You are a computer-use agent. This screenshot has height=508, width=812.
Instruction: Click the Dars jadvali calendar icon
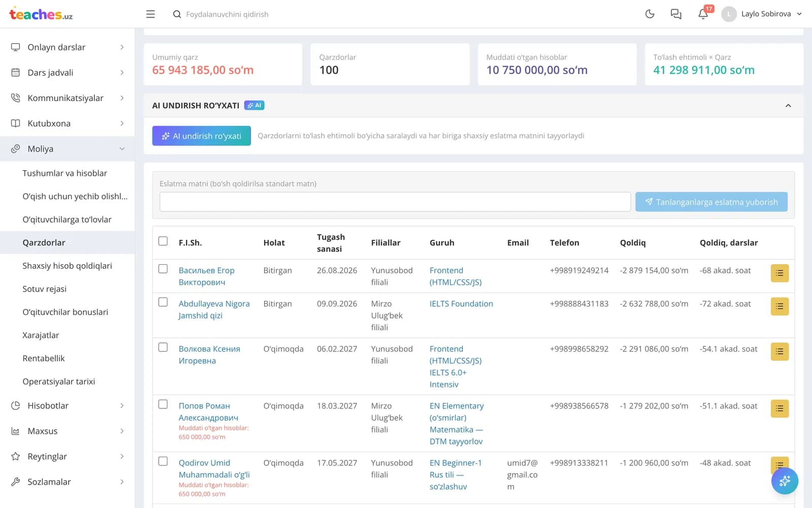coord(16,73)
